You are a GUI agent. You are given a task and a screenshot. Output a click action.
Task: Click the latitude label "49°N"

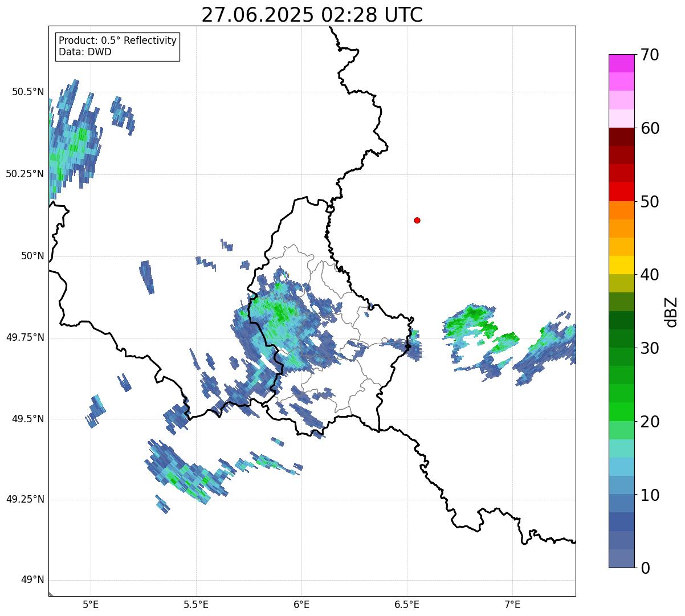[x=32, y=580]
